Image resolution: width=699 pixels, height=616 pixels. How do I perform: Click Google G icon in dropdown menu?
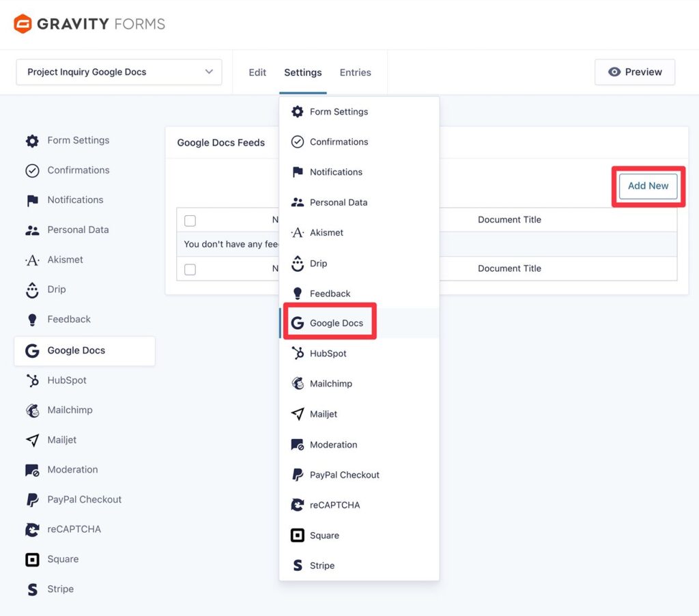298,323
